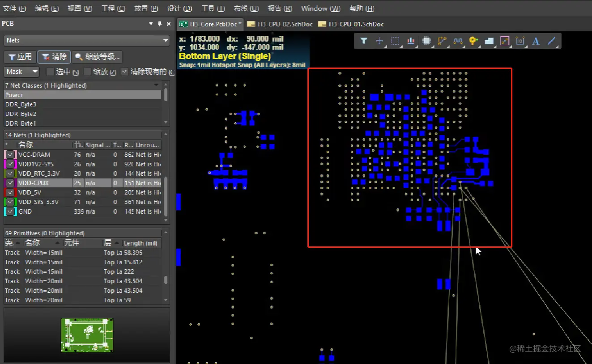This screenshot has height=364, width=592.
Task: Select the place text string tool
Action: (536, 41)
